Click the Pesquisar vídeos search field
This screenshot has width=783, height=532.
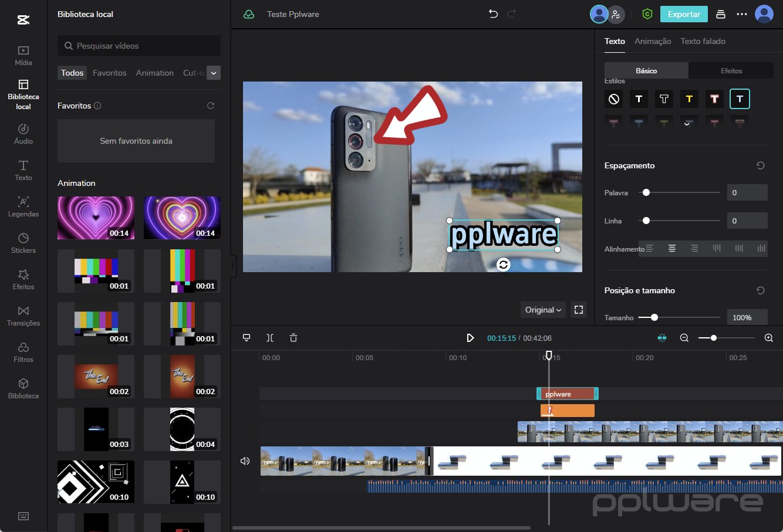click(x=139, y=46)
